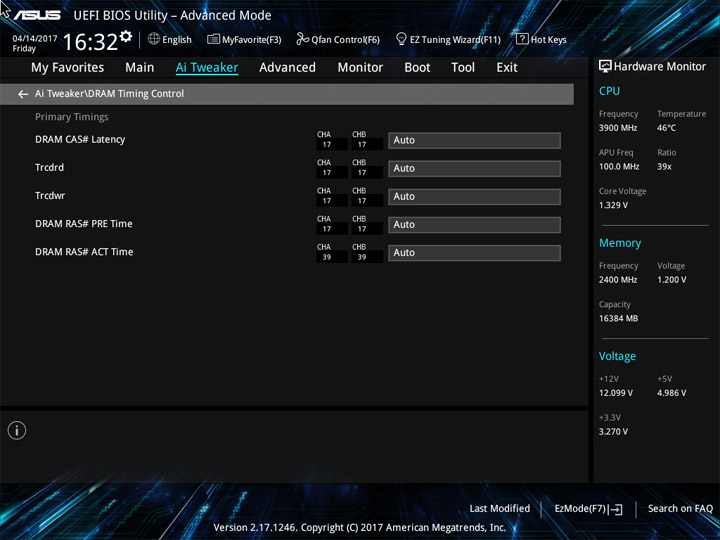
Task: Click the 04/14/2017 date
Action: coord(35,39)
